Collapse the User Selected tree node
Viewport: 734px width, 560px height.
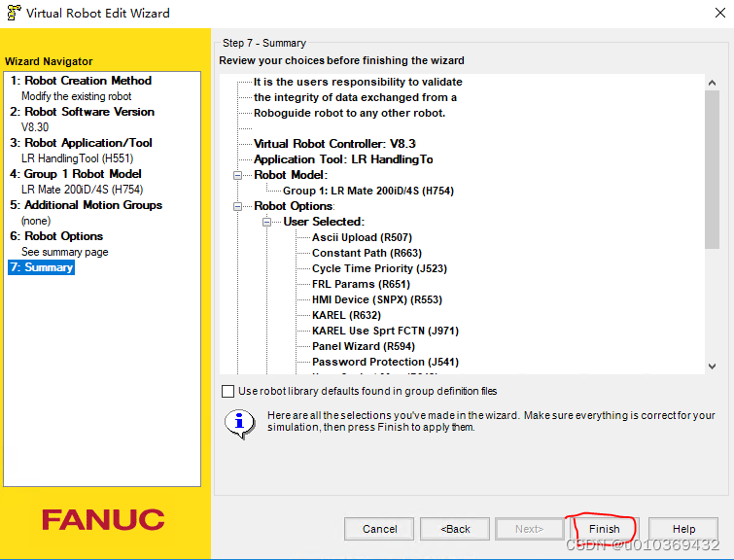[x=266, y=222]
